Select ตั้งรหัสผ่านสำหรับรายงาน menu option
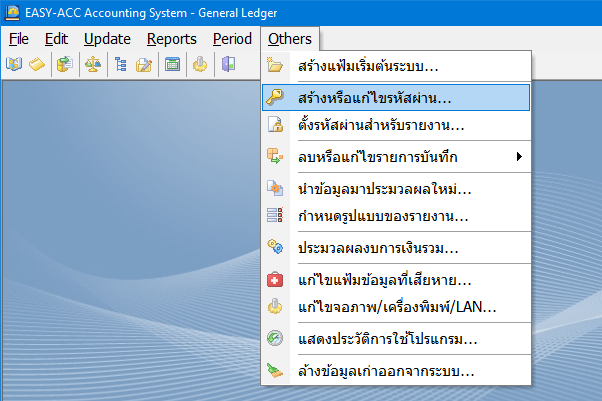602x401 pixels. [x=380, y=125]
